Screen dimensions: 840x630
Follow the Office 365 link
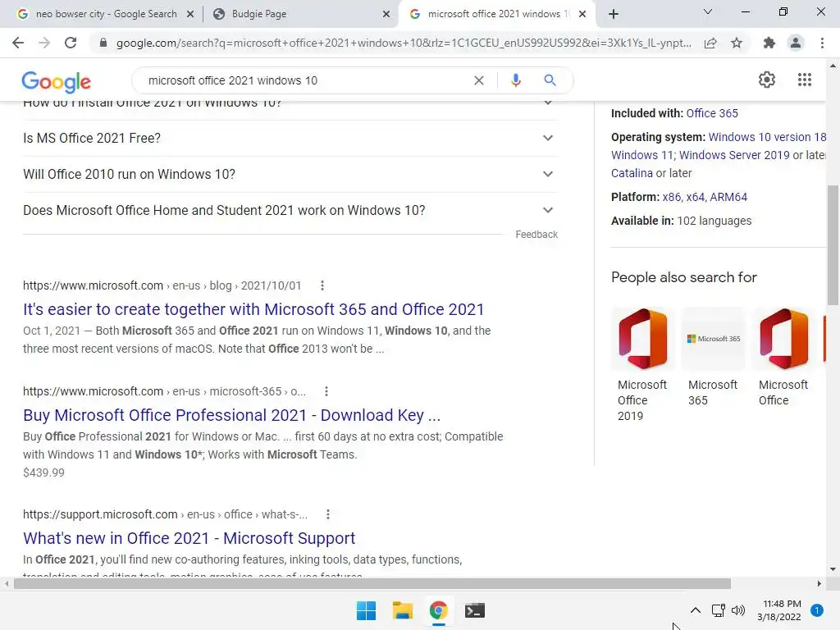point(712,113)
